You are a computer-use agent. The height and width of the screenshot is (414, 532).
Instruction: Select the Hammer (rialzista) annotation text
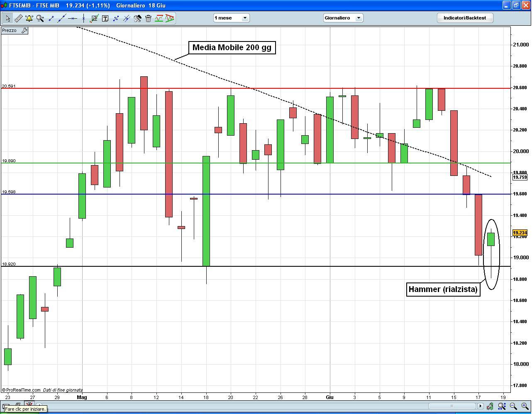[x=443, y=289]
